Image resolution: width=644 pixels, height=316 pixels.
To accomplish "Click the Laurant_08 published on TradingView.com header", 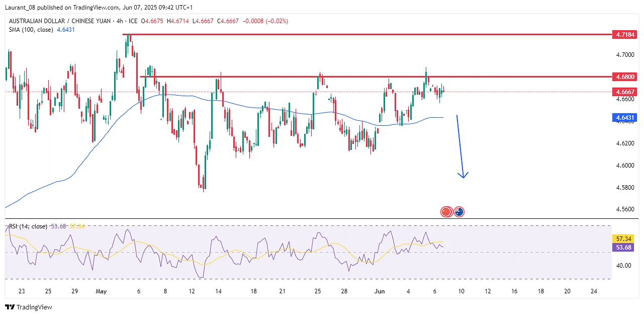I will [99, 8].
